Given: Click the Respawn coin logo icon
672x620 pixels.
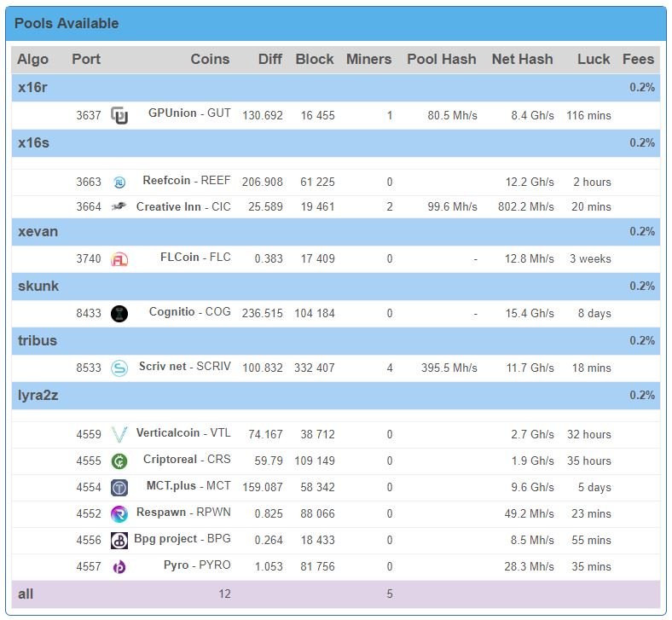Looking at the screenshot, I should pyautogui.click(x=119, y=514).
